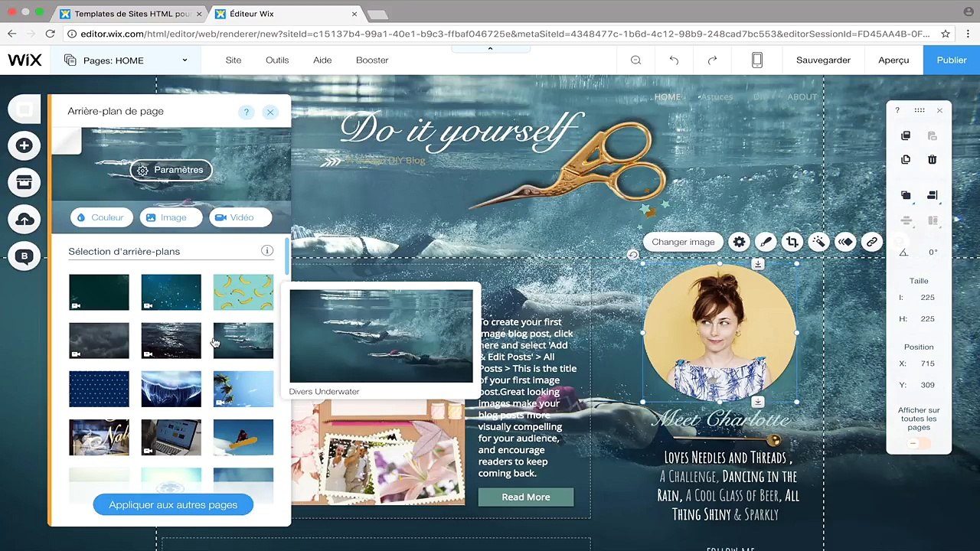Open the Media upload sidebar icon
This screenshot has height=551, width=980.
pos(24,220)
